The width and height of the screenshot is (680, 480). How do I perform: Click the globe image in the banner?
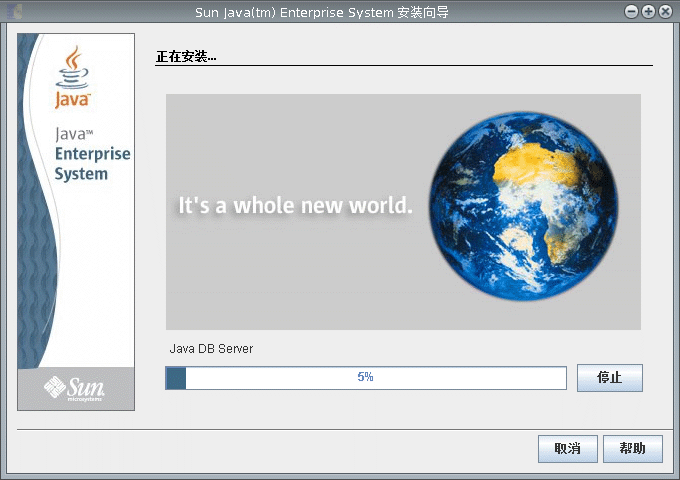click(523, 206)
